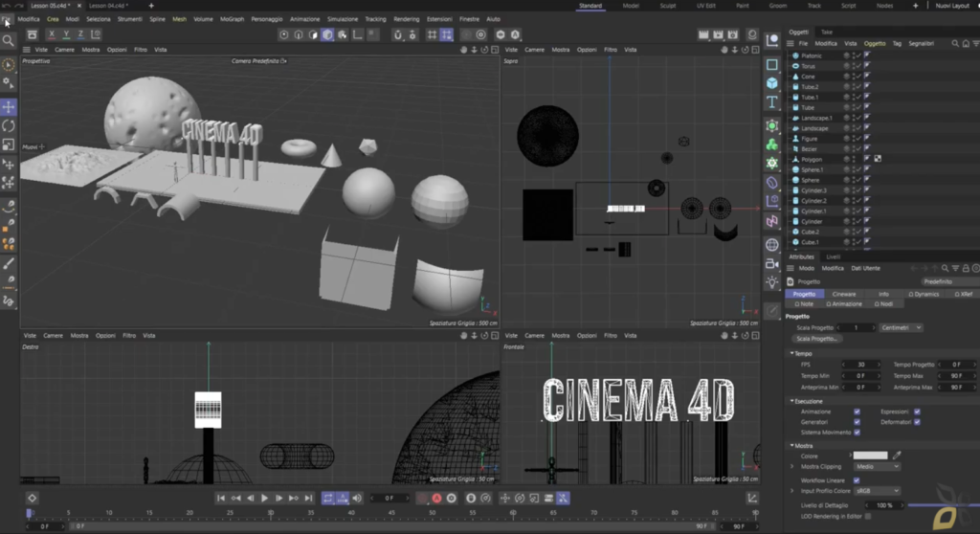Collapse the Tempo section
The image size is (980, 534).
791,353
